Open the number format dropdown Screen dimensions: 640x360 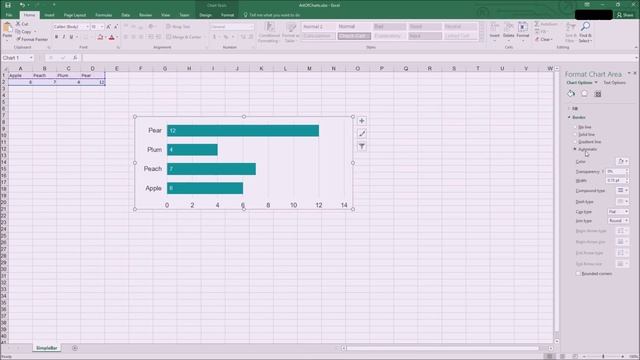(x=251, y=27)
